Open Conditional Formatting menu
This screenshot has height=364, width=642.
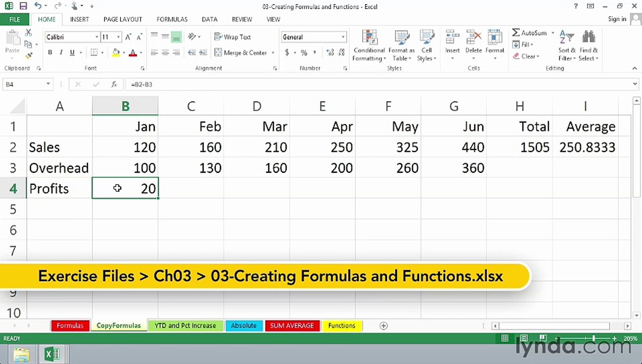pos(369,46)
